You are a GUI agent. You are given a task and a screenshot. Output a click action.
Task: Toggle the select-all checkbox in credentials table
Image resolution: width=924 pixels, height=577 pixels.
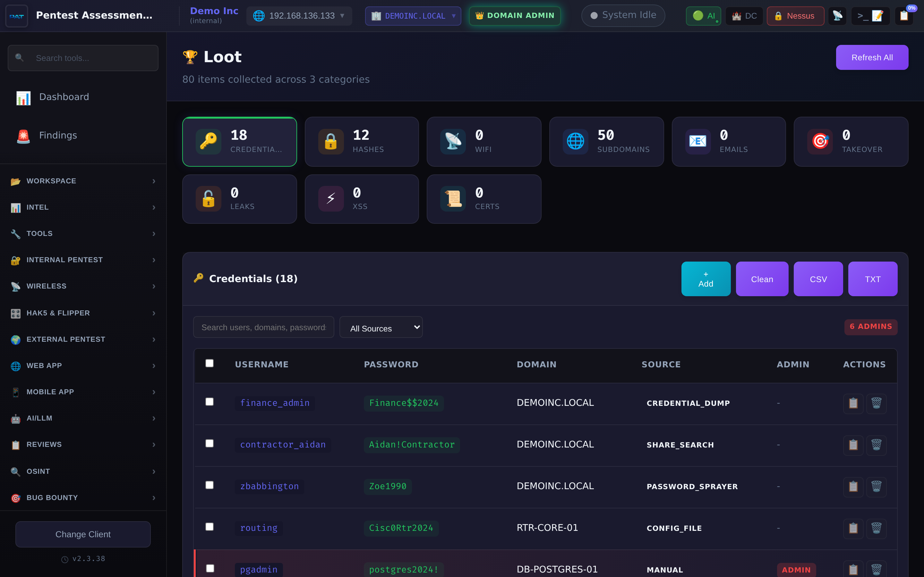[x=209, y=364]
